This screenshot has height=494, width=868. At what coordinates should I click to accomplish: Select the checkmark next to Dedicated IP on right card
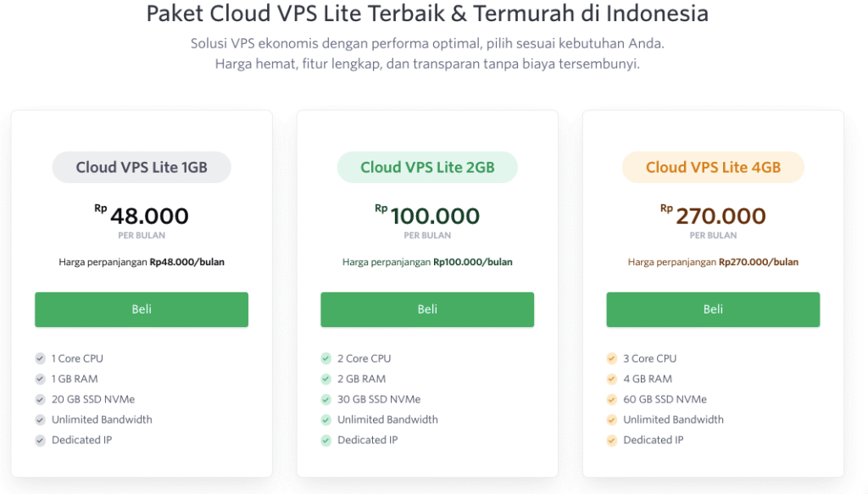(x=611, y=440)
